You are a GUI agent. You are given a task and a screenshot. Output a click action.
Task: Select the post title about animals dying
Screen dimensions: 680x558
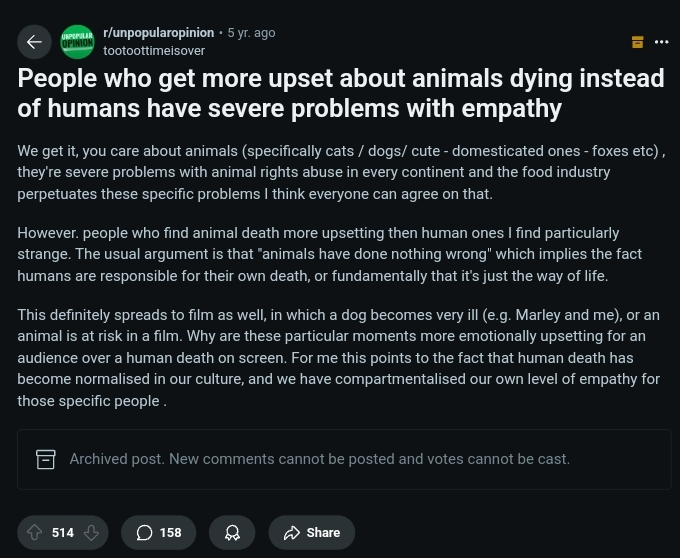pyautogui.click(x=341, y=93)
